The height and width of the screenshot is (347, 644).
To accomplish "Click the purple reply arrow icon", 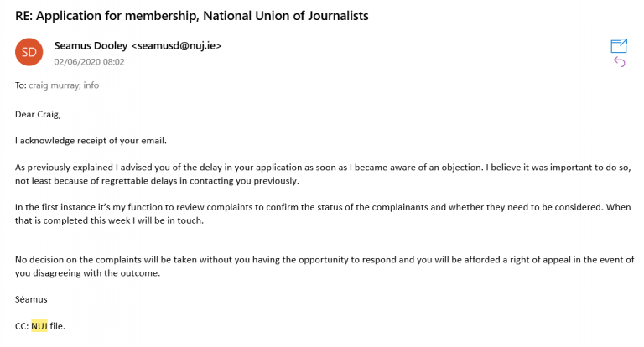I will (619, 62).
